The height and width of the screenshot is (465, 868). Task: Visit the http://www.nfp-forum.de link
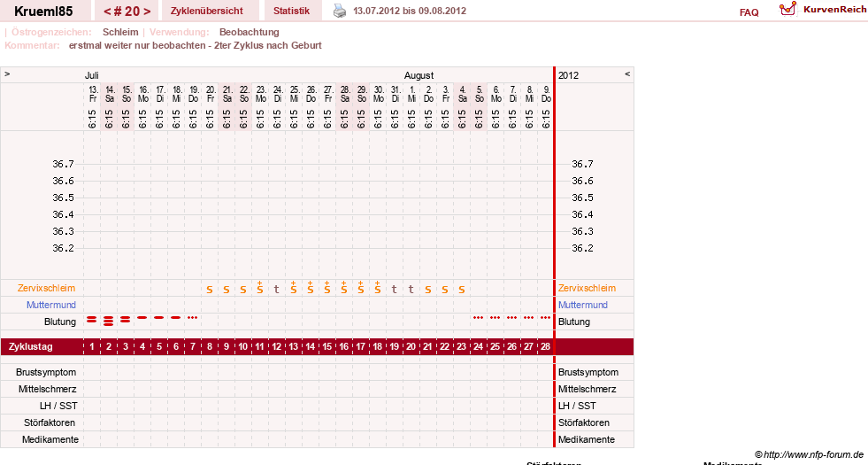click(x=813, y=454)
